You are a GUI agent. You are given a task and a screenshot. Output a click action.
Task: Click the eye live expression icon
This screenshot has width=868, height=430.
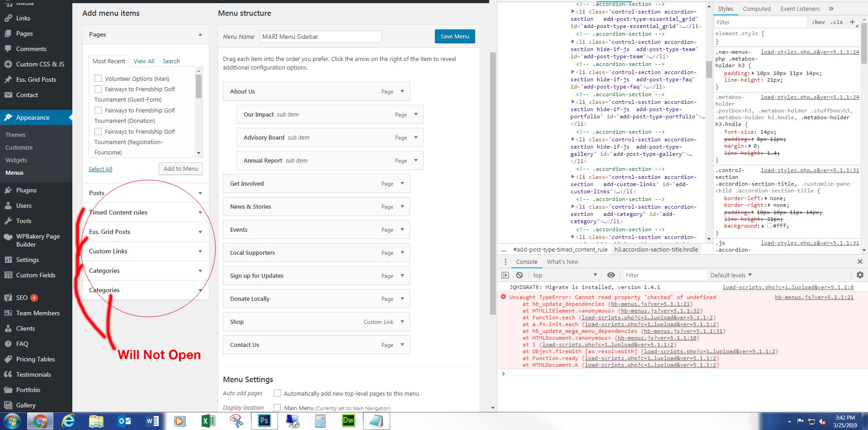pos(611,275)
